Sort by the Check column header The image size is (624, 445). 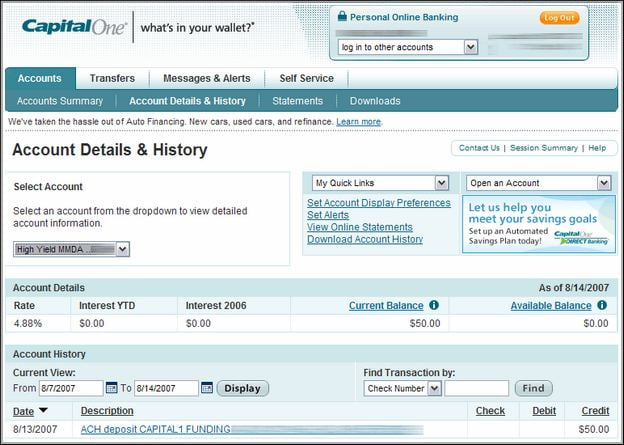point(490,411)
